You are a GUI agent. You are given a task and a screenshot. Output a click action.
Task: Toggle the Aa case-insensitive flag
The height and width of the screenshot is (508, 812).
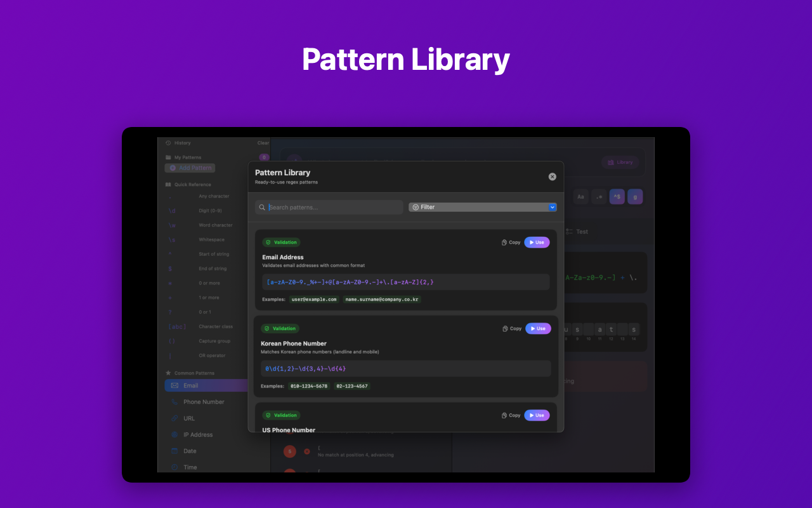click(x=580, y=197)
